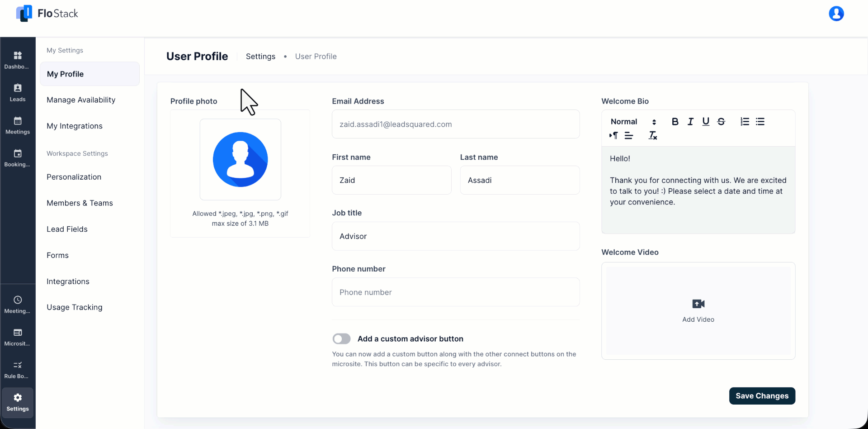
Task: Toggle text direction in bio editor
Action: pos(613,135)
